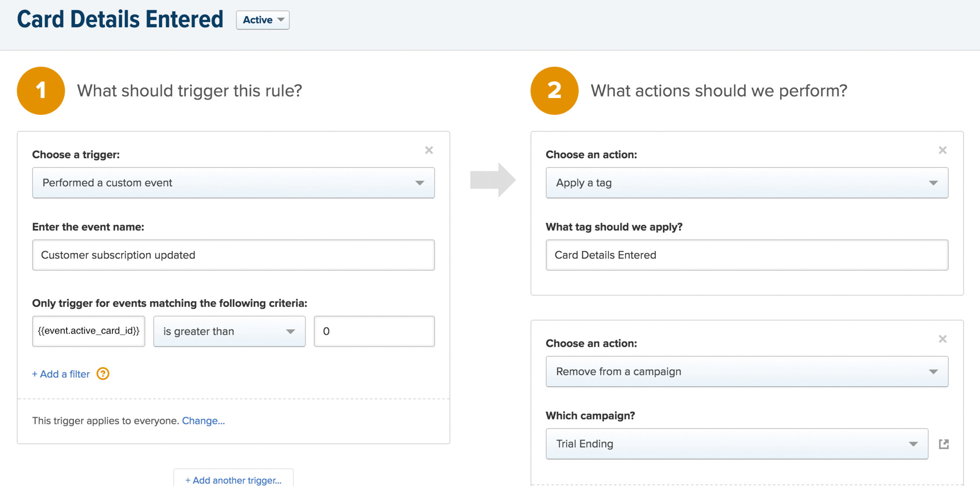
Task: Click the + Add a filter link
Action: coord(61,374)
